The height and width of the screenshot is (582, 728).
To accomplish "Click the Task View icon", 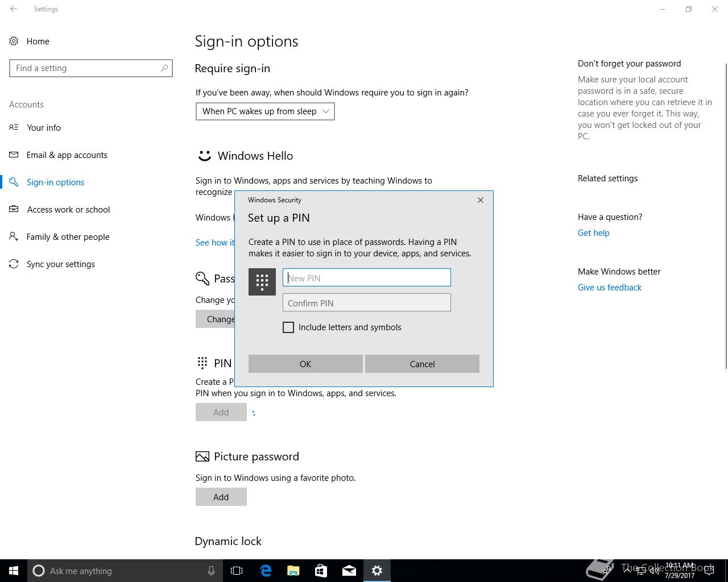I will 237,571.
